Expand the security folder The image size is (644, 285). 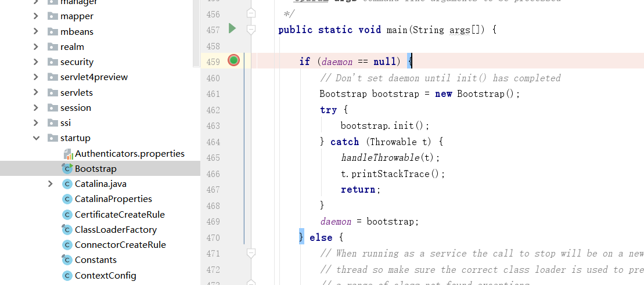pyautogui.click(x=36, y=62)
